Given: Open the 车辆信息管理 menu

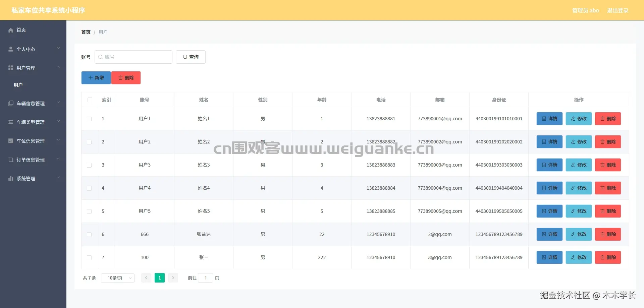Looking at the screenshot, I should [x=33, y=103].
